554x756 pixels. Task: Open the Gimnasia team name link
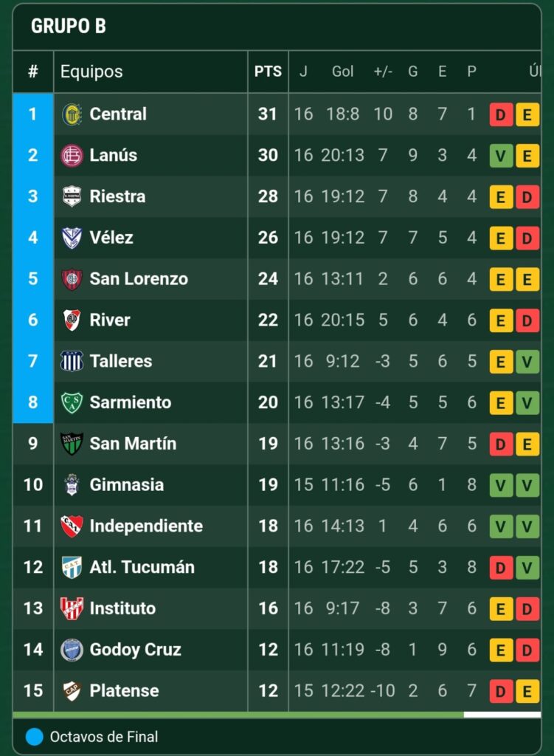[x=126, y=485]
